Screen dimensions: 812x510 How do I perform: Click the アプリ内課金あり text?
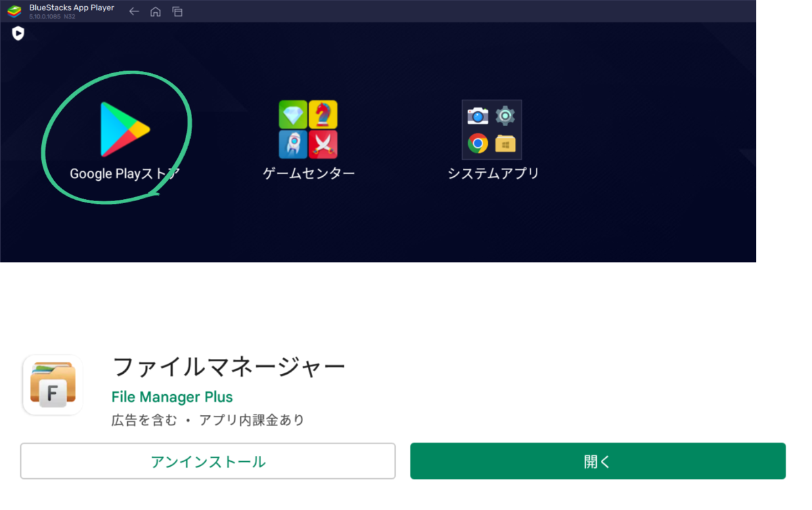click(x=252, y=420)
